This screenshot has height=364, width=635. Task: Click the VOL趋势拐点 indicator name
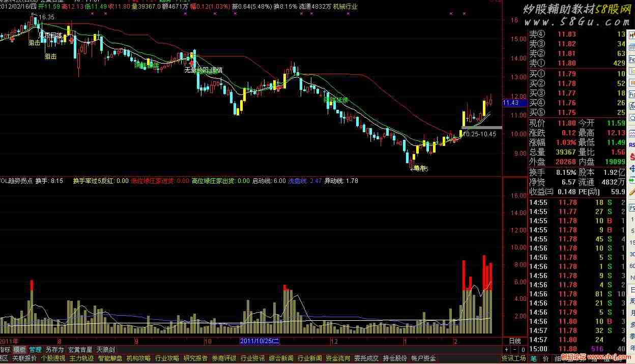pos(15,181)
